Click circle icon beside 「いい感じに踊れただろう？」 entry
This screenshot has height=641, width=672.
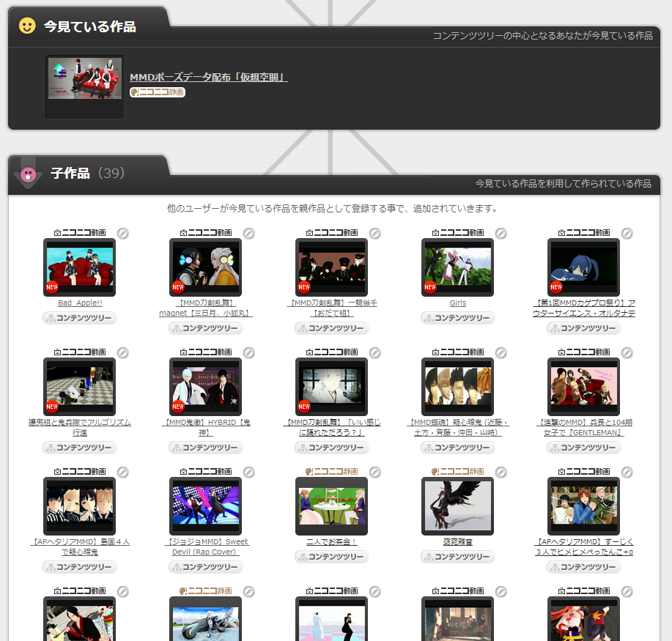(375, 352)
